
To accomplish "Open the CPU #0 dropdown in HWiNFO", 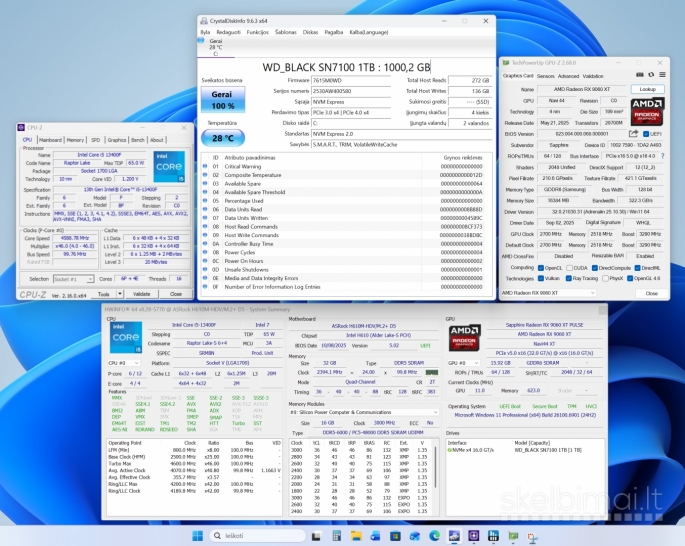I will (x=124, y=363).
